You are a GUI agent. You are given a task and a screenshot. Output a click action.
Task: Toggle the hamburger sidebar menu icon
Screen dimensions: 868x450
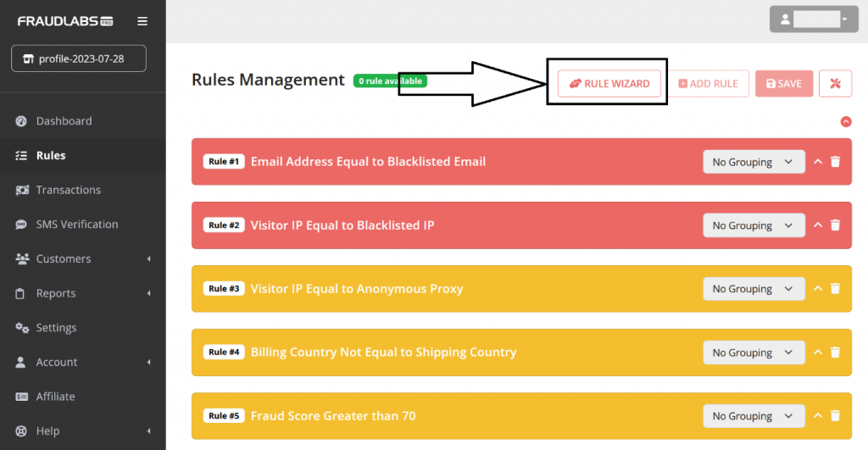pos(142,21)
